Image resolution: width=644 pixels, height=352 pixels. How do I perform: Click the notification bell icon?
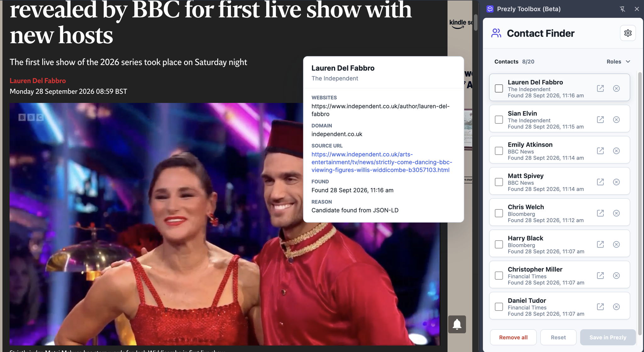[x=457, y=324]
